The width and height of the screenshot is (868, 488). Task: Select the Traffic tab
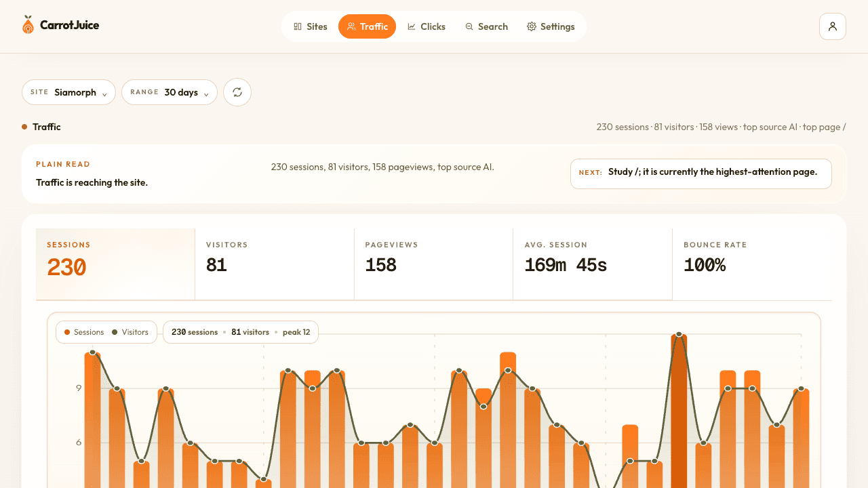pyautogui.click(x=367, y=26)
